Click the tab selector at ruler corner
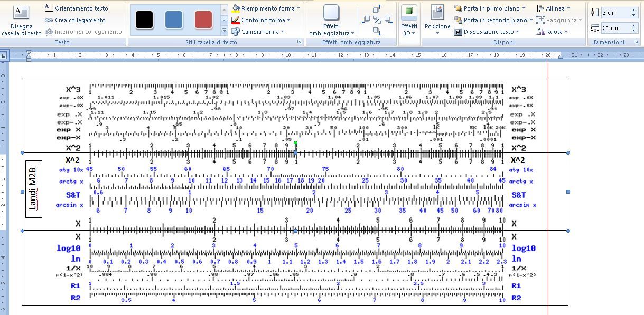This screenshot has width=644, height=315. click(3, 55)
